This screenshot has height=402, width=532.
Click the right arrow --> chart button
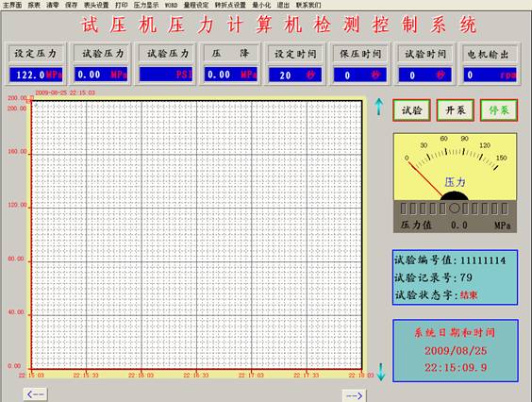coord(355,395)
